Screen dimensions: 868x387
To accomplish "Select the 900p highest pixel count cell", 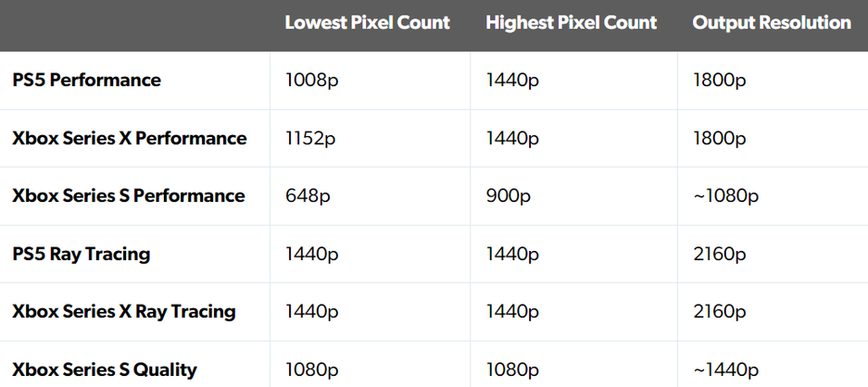I will pos(507,196).
